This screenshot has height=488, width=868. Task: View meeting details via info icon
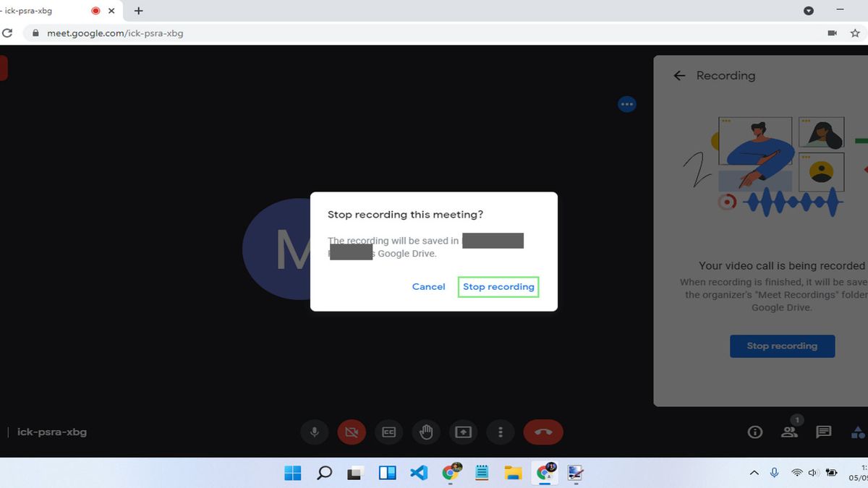coord(754,432)
